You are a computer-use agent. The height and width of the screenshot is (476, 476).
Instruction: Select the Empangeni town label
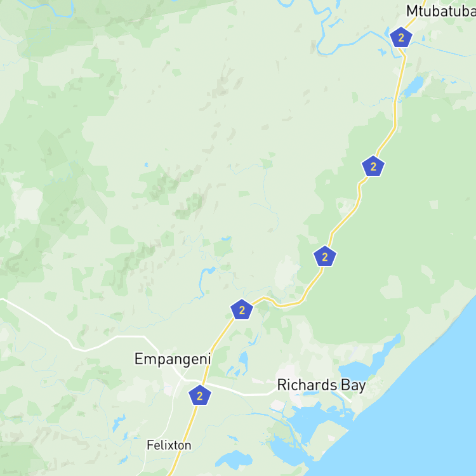pyautogui.click(x=173, y=359)
